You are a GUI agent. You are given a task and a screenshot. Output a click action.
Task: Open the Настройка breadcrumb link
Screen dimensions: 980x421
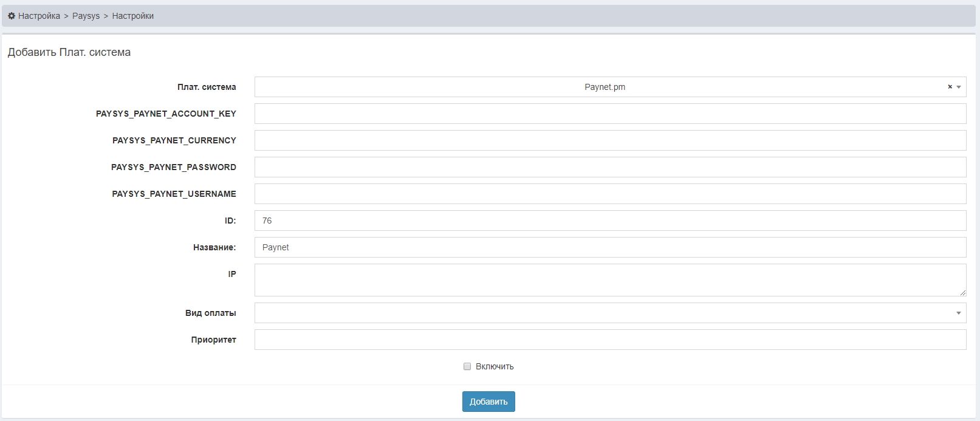39,16
